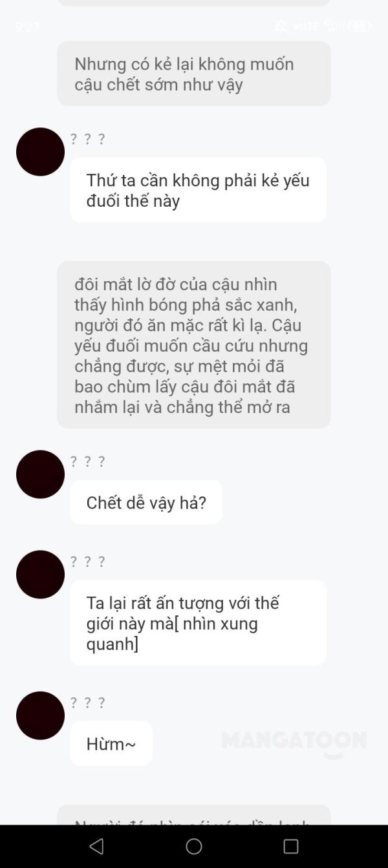Tap the partially visible narration box at bottom

194,814
